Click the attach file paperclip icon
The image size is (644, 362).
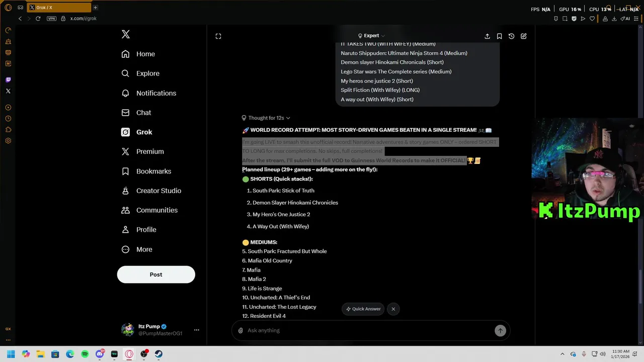pos(240,330)
